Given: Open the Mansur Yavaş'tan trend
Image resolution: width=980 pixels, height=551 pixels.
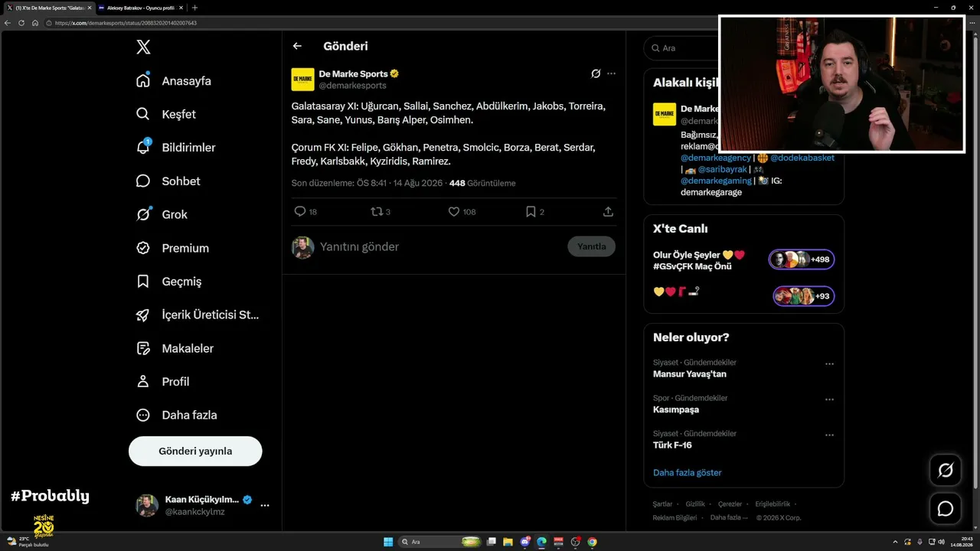Looking at the screenshot, I should (x=690, y=374).
